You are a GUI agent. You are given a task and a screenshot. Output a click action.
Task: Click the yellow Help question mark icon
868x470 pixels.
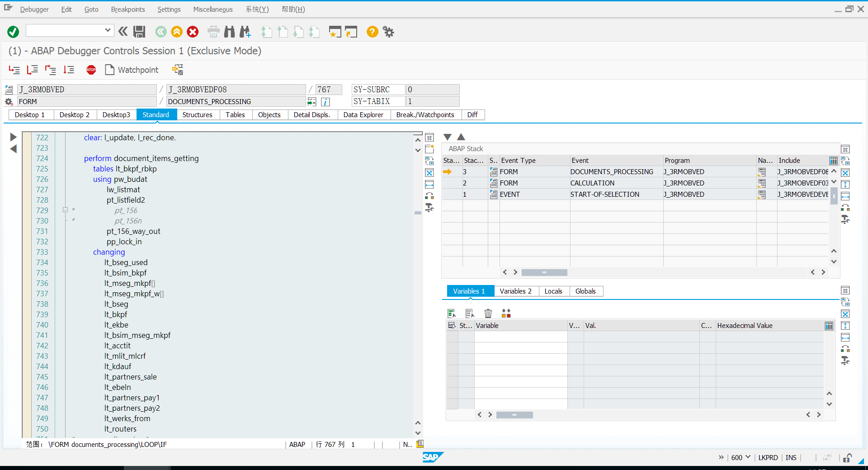372,32
